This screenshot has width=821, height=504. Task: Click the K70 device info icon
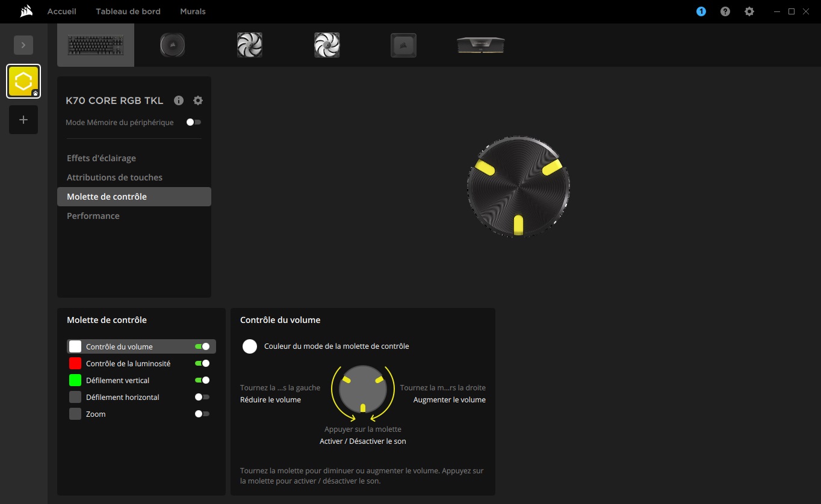[179, 100]
